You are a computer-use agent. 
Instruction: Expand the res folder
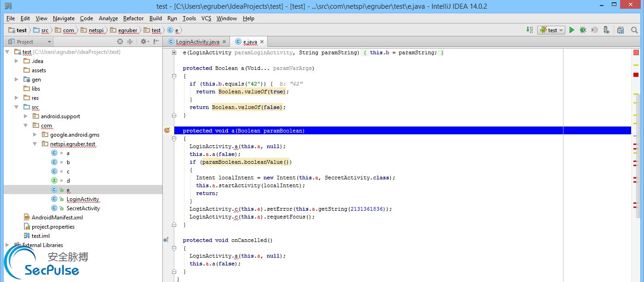point(17,98)
